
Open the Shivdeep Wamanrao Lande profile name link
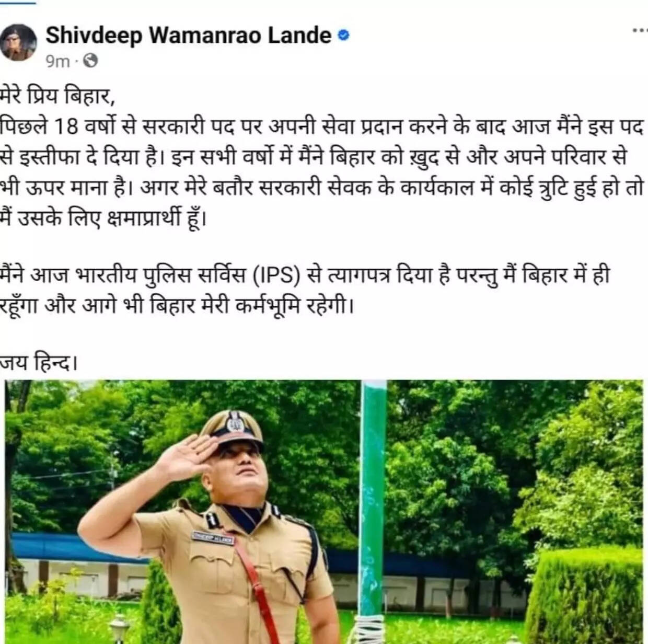[x=188, y=36]
